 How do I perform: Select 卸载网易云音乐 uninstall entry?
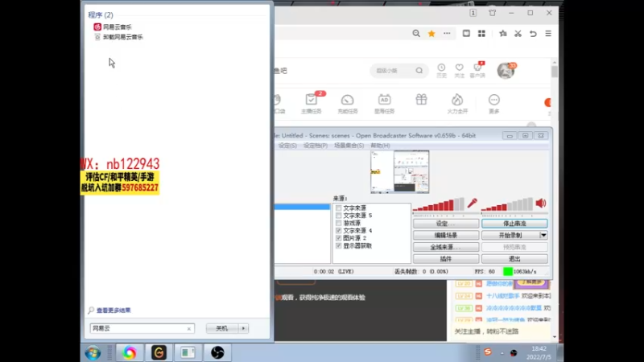[118, 37]
